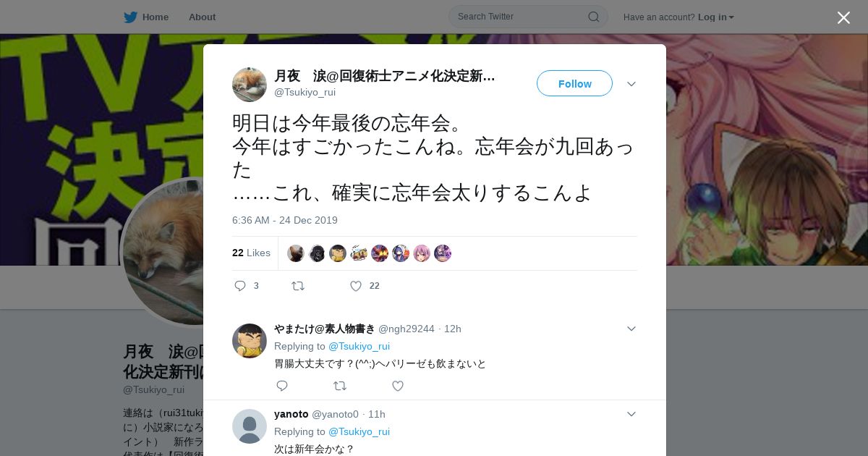Viewport: 868px width, 456px height.
Task: Open the @Tsukiyo_rui link in yanoto's reply
Action: (359, 431)
